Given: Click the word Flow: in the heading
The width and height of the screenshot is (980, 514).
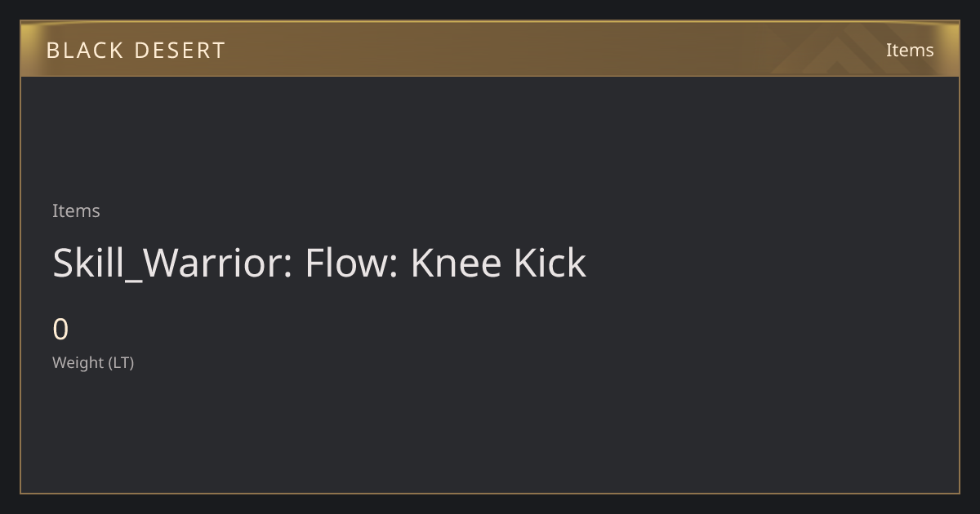Looking at the screenshot, I should point(351,263).
